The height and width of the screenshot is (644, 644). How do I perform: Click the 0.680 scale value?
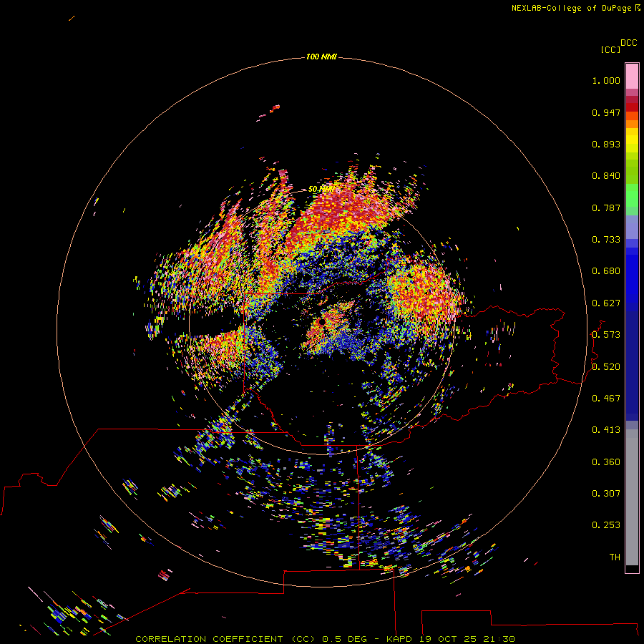tap(606, 271)
